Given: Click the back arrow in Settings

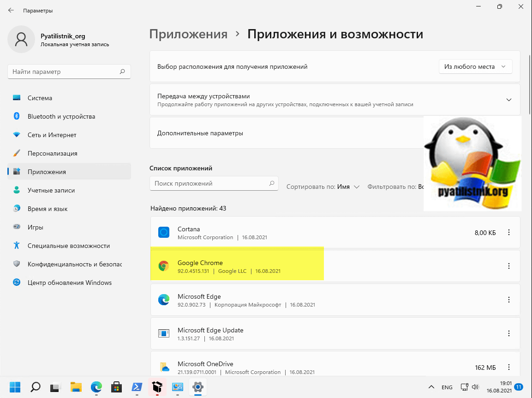Looking at the screenshot, I should tap(11, 10).
